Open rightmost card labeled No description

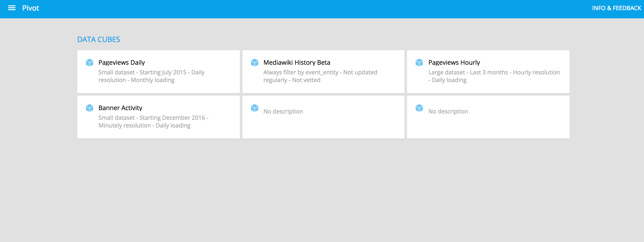448,112
